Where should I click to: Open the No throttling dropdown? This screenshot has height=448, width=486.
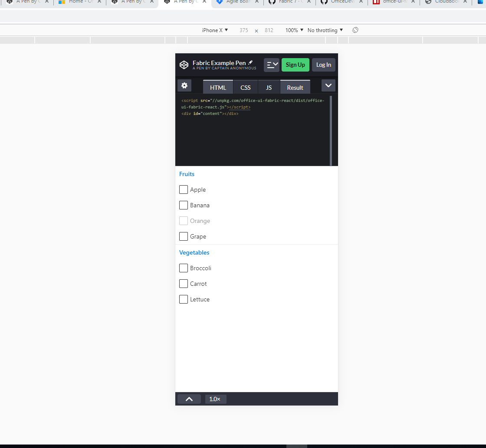[325, 30]
